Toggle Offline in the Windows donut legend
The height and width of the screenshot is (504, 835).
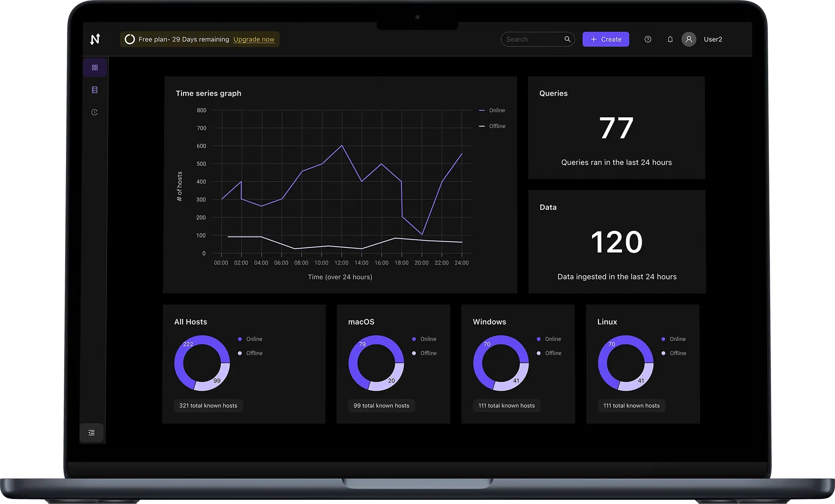tap(549, 353)
